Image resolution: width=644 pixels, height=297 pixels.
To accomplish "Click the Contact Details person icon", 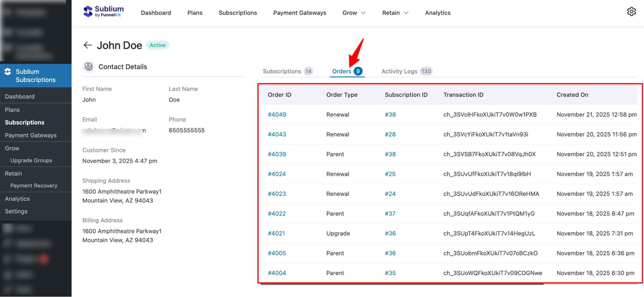I will 88,67.
